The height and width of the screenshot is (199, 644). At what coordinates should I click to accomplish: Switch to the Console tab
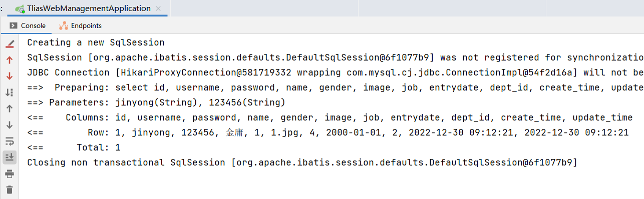pos(28,25)
